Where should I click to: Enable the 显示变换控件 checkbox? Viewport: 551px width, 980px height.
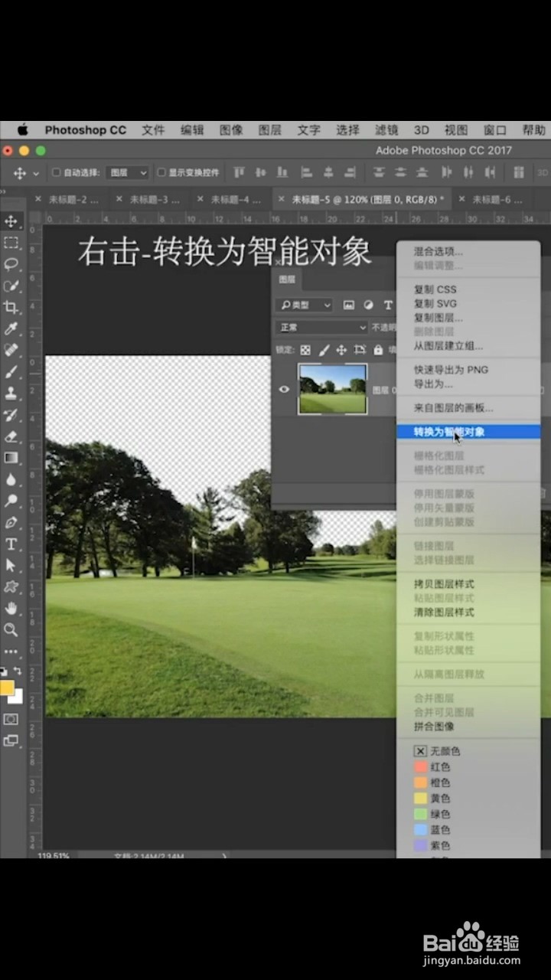(161, 173)
